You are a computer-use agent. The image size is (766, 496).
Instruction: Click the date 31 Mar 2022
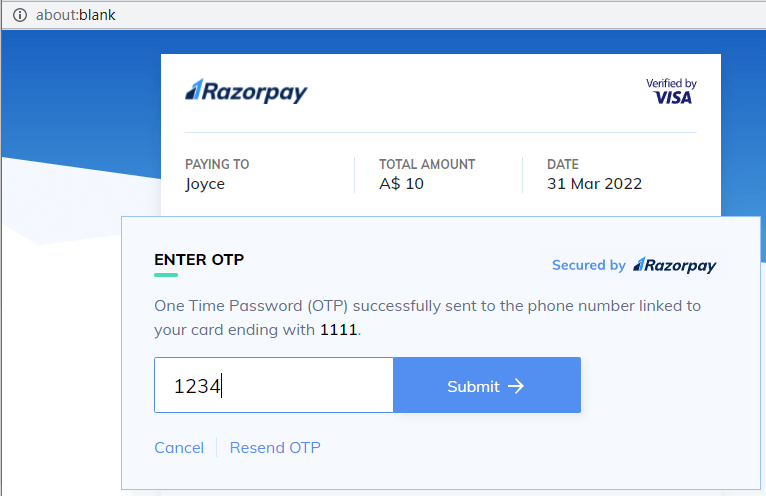click(x=594, y=184)
